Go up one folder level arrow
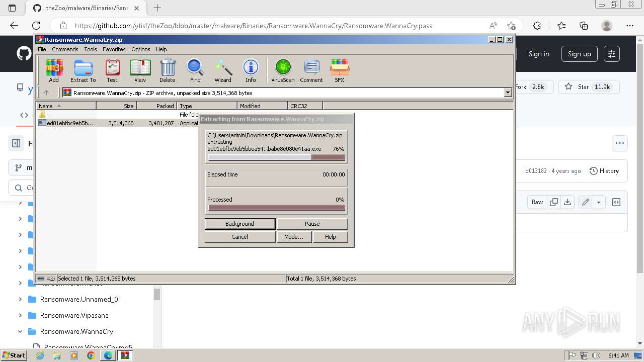This screenshot has width=644, height=362. (46, 93)
